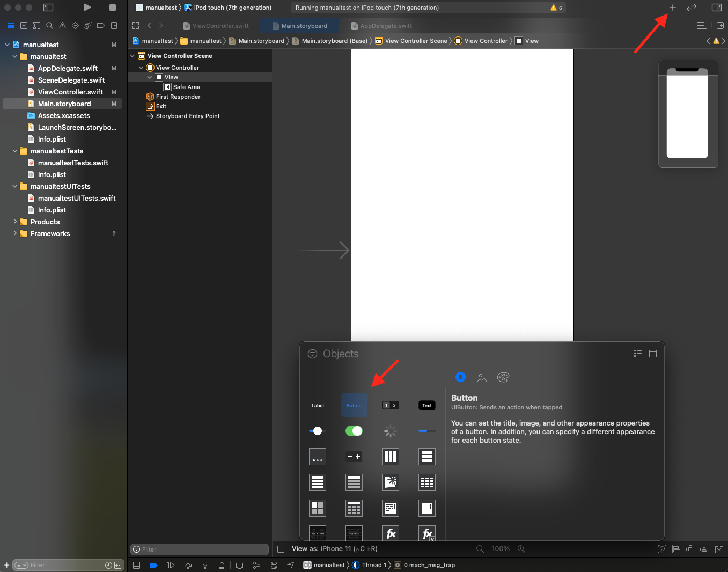Show the image library tab
Viewport: 728px width, 572px height.
(482, 377)
